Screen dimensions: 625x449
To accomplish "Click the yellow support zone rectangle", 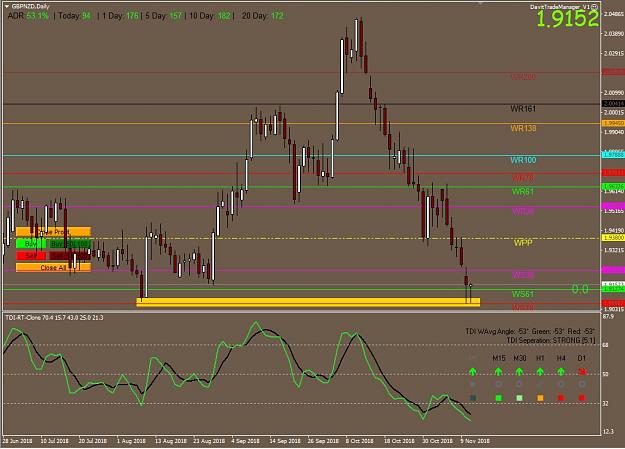I will (x=308, y=302).
